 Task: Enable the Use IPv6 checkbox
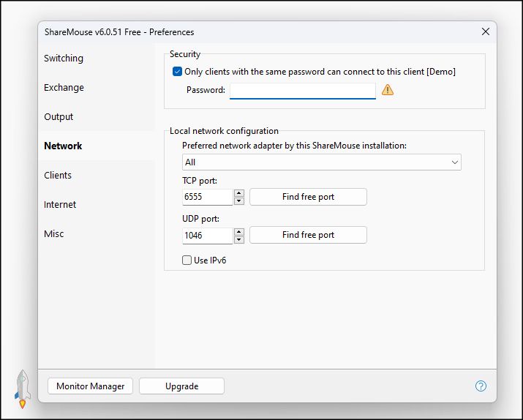187,260
